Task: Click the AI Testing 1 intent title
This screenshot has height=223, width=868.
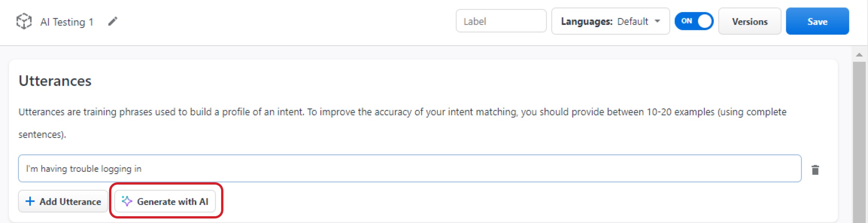Action: (x=67, y=22)
